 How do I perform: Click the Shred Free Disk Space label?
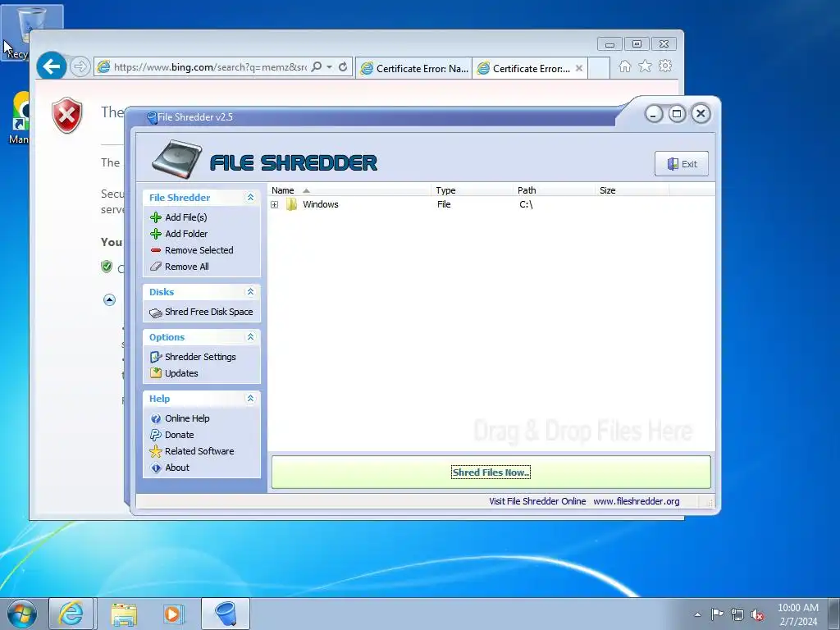coord(209,312)
